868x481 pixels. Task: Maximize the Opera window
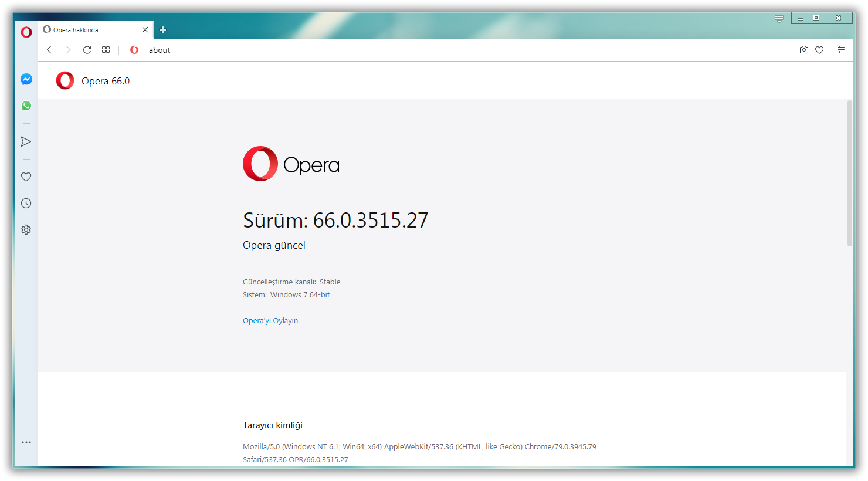pyautogui.click(x=816, y=18)
